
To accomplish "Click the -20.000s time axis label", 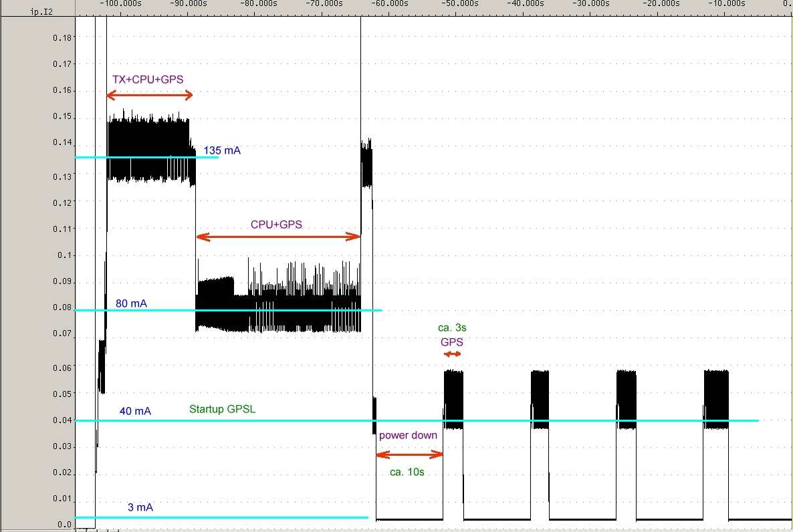I will [x=661, y=3].
